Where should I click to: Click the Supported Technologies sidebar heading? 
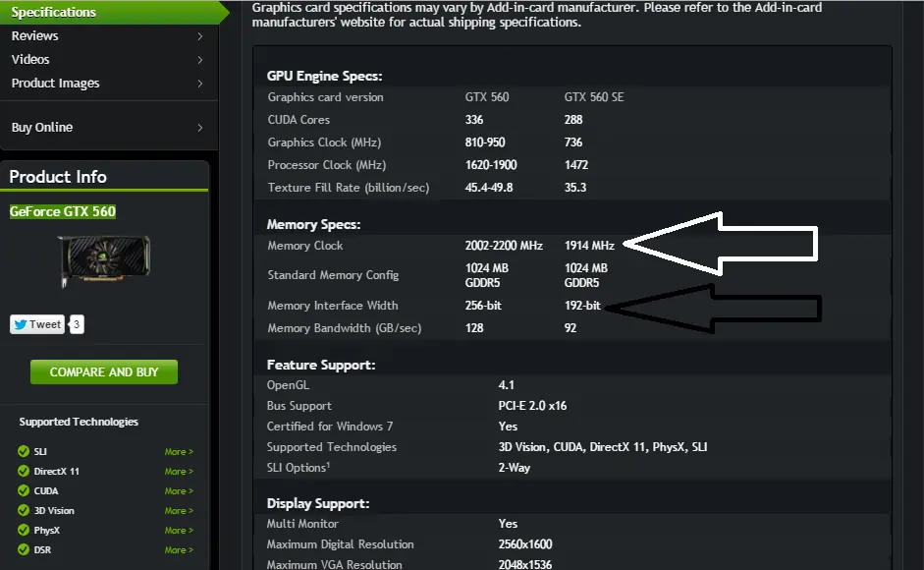point(79,422)
